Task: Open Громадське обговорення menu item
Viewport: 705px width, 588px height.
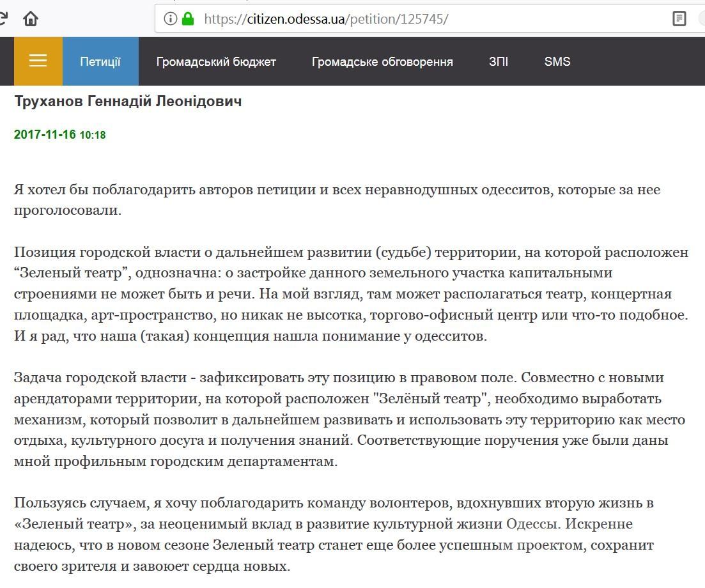Action: tap(382, 62)
